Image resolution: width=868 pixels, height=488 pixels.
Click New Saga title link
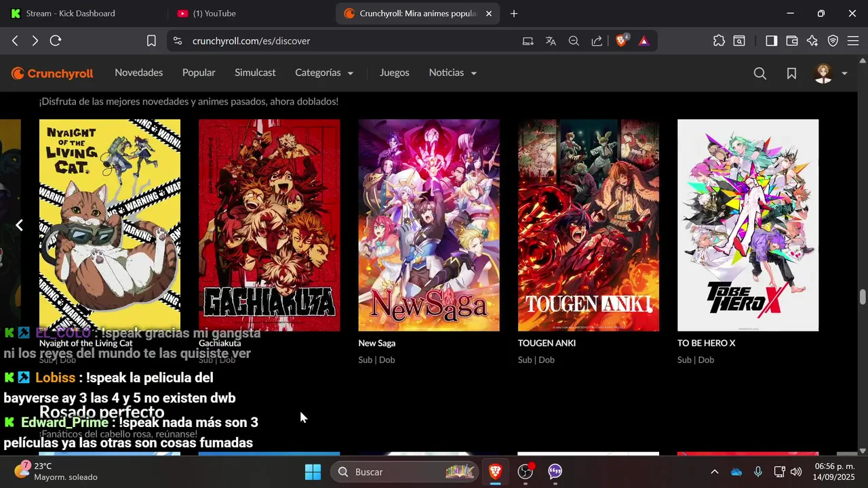377,343
